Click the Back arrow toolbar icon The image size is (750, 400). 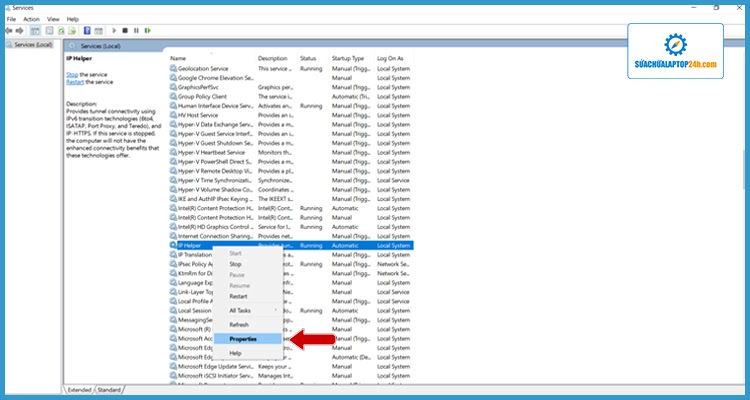pyautogui.click(x=9, y=31)
